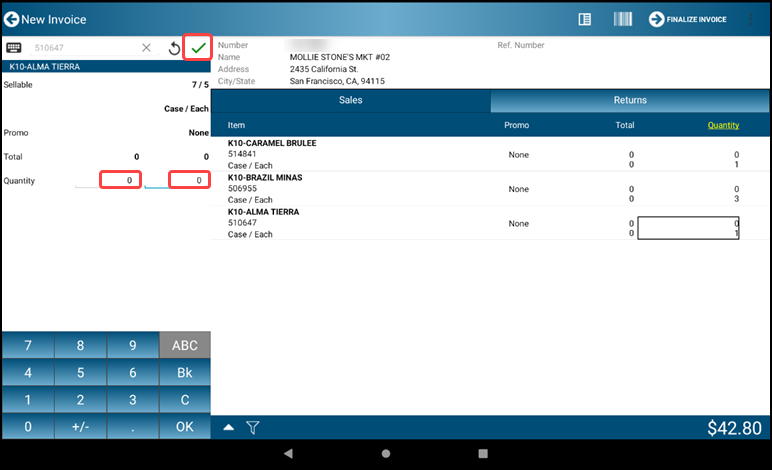The image size is (772, 470).
Task: Open the list view icon in header
Action: 584,19
